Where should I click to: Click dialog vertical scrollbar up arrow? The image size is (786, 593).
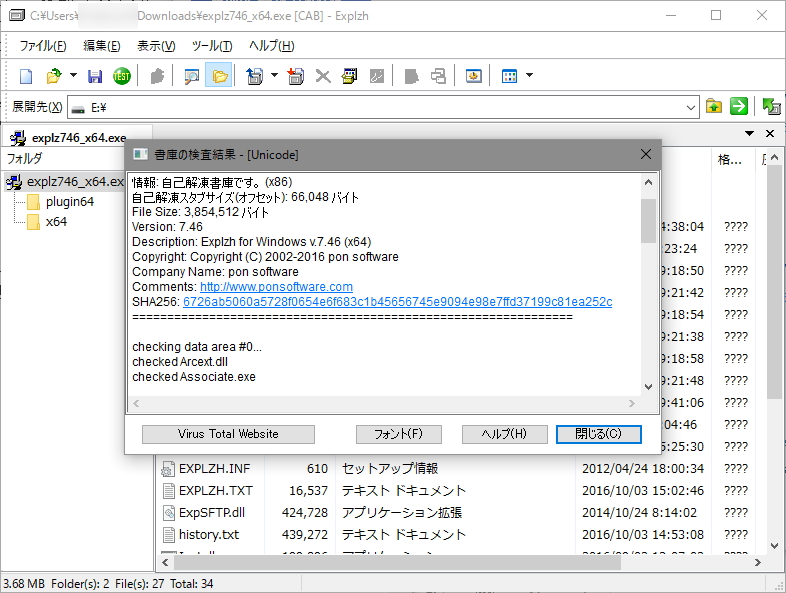(x=648, y=182)
